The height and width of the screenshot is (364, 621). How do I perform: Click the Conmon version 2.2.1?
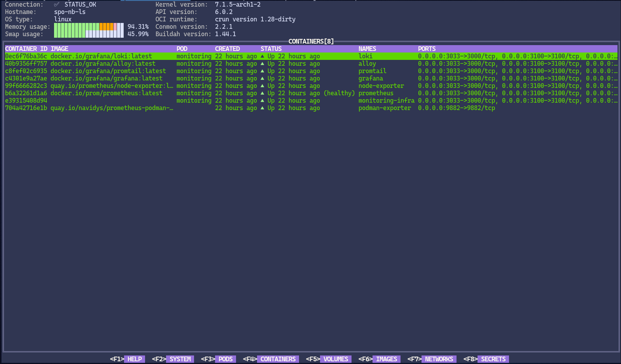click(x=224, y=26)
